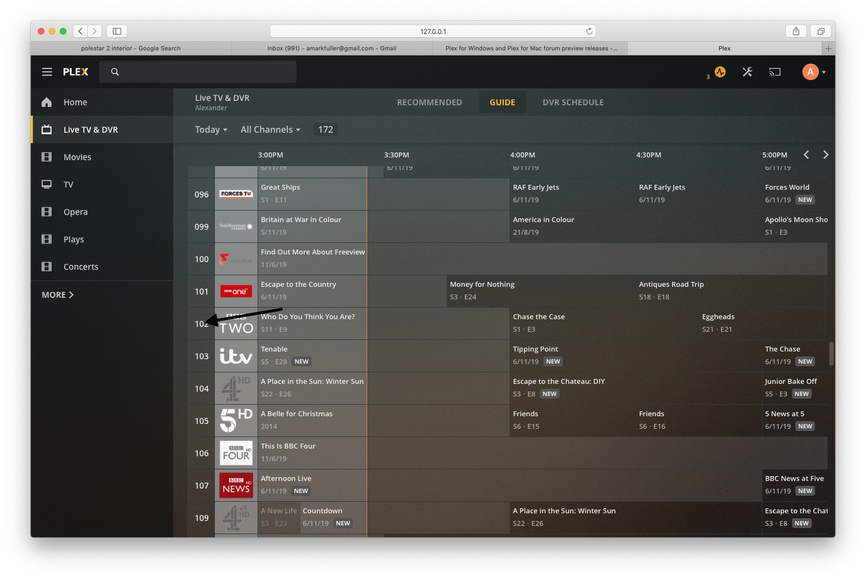Select Money for Nothing programme
This screenshot has height=578, width=866.
click(x=541, y=291)
